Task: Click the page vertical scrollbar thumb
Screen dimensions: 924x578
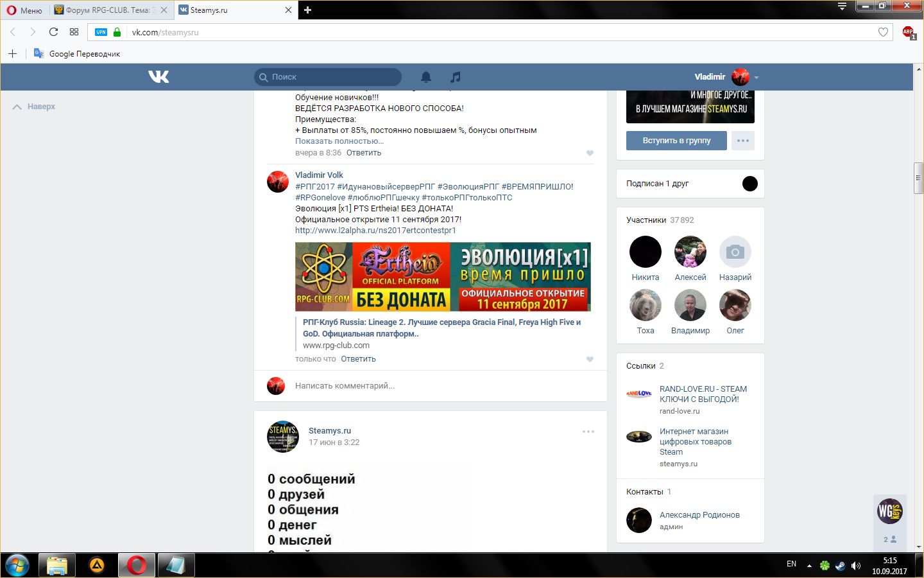Action: [919, 179]
